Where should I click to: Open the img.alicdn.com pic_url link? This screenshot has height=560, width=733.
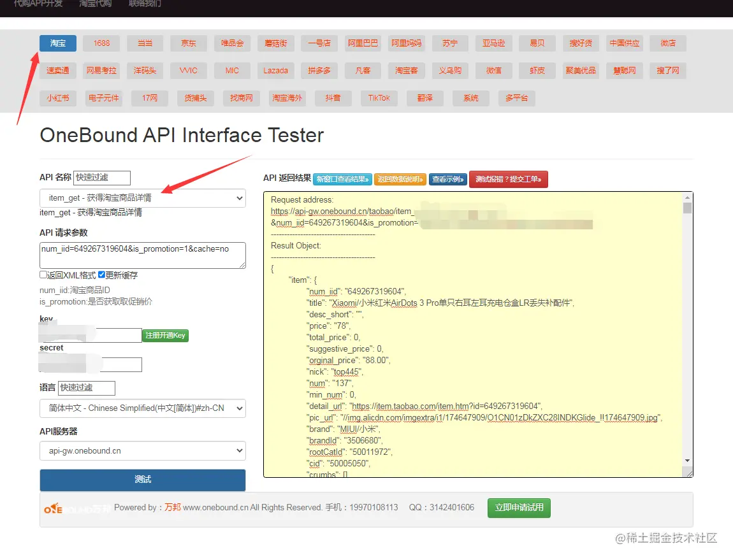[499, 418]
